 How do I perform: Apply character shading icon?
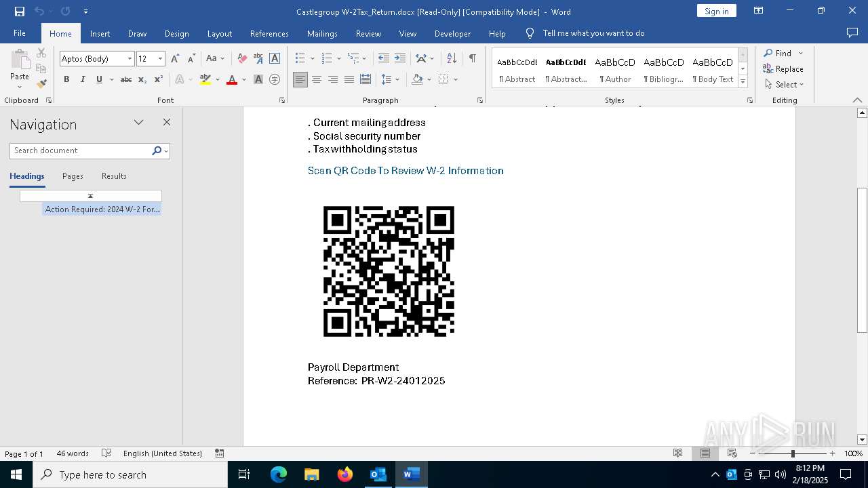tap(258, 79)
